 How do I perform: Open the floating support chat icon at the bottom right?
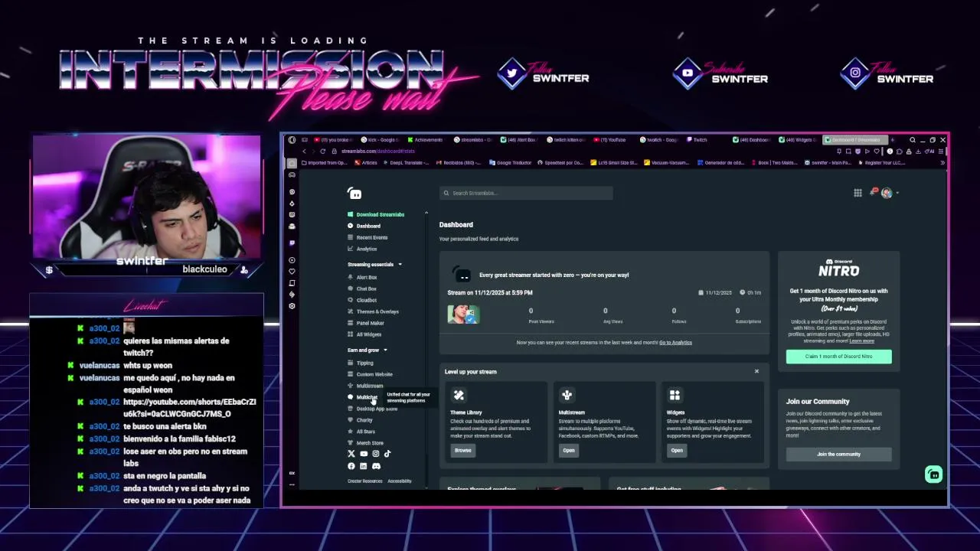933,474
